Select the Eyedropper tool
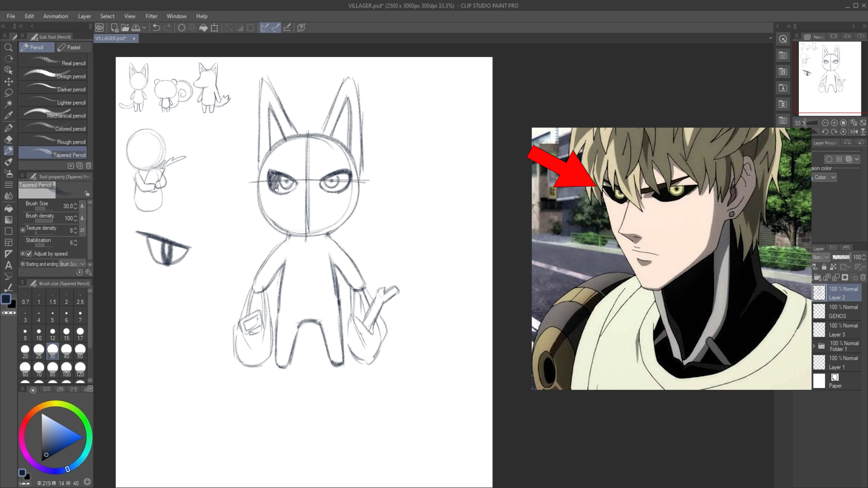 8,116
